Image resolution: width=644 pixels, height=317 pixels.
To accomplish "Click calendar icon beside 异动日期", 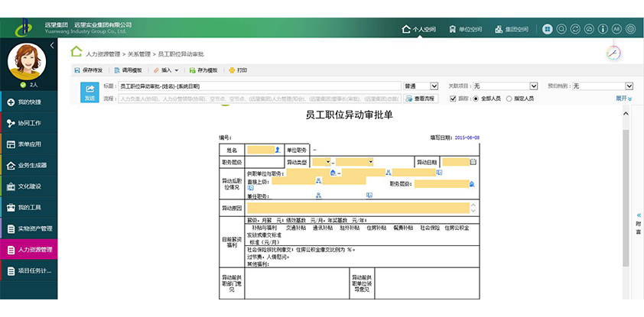I will pyautogui.click(x=473, y=162).
